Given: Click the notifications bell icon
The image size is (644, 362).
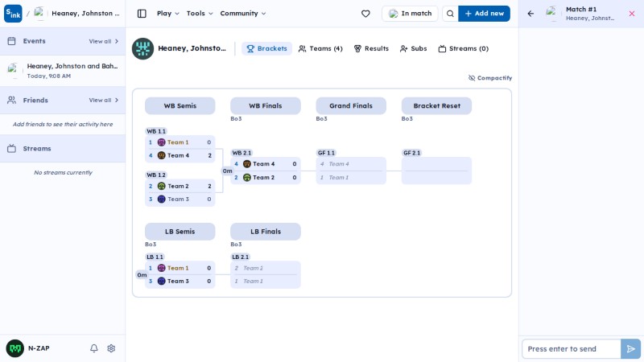Looking at the screenshot, I should coord(94,348).
